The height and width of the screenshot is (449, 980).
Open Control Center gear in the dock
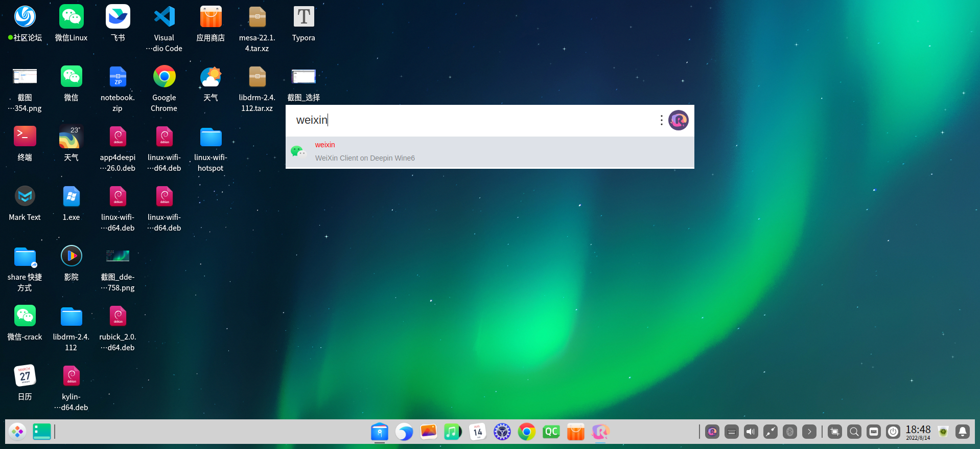pos(502,432)
